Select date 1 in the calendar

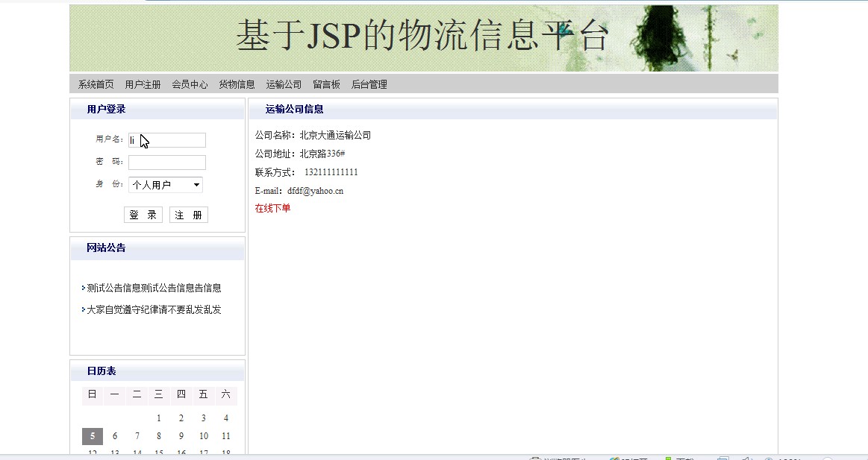coord(159,418)
